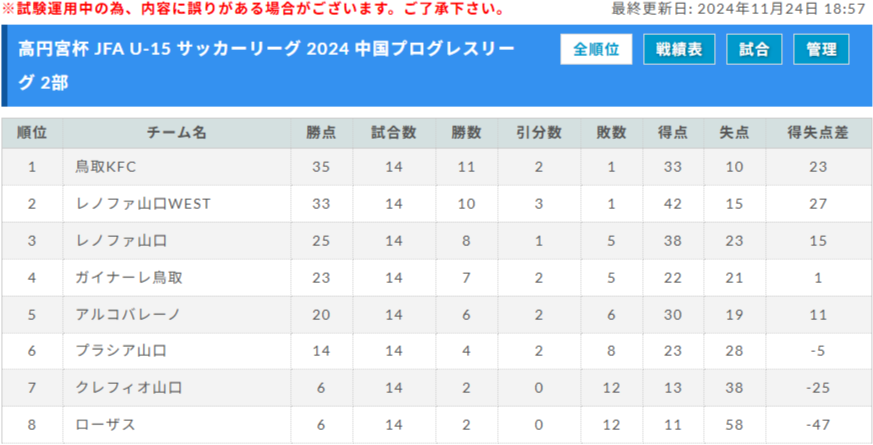873x445 pixels.
Task: Click the 引分数 column header
Action: 538,133
